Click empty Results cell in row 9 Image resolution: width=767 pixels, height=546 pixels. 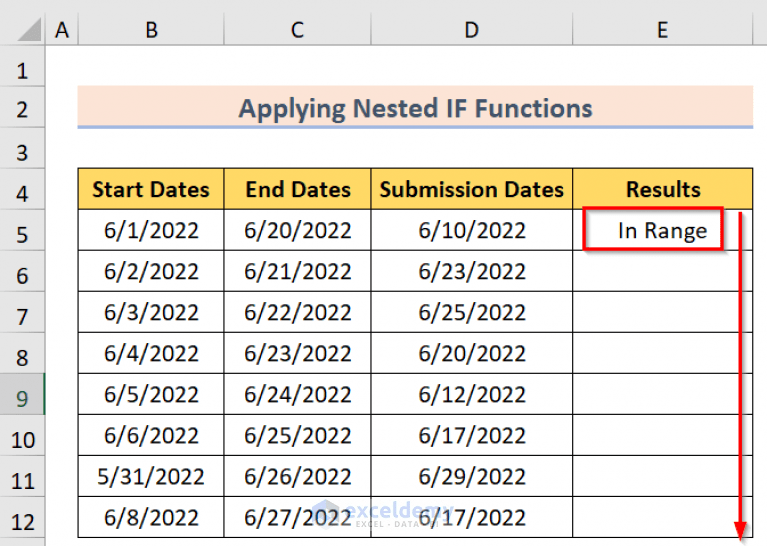pos(662,395)
